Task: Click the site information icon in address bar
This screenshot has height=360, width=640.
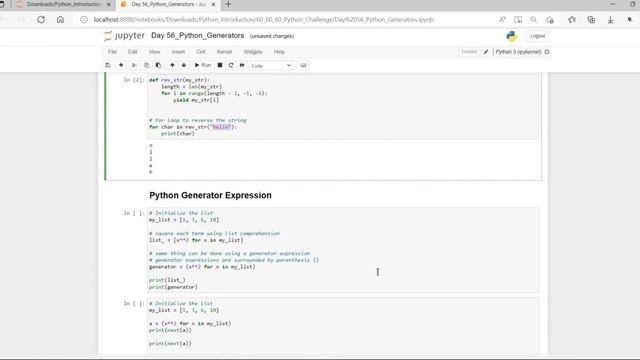Action: (x=84, y=20)
